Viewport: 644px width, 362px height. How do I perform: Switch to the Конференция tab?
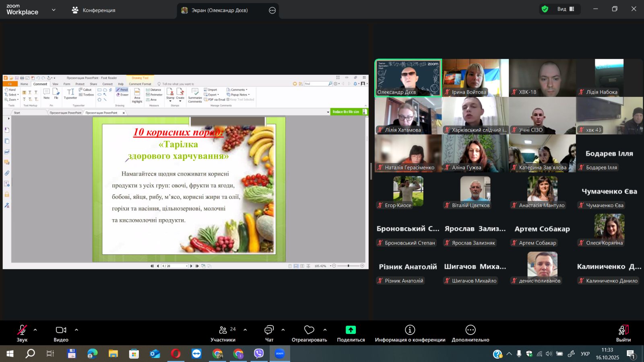[93, 10]
